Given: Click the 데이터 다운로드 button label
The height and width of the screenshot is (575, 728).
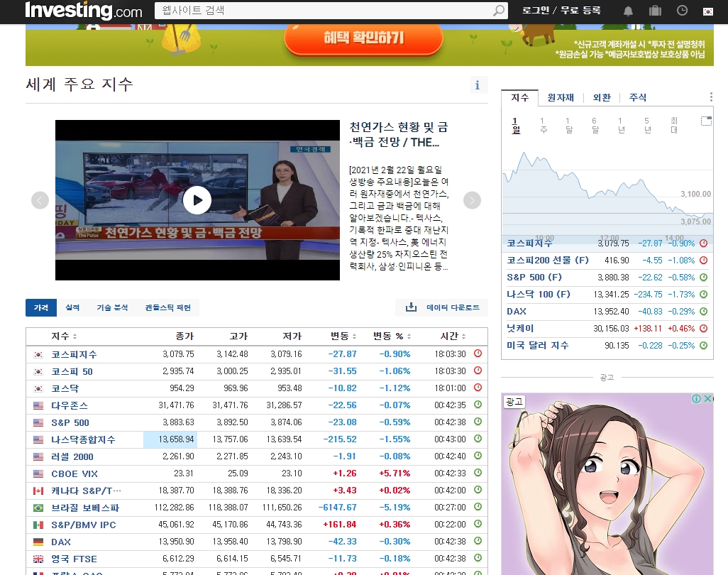Looking at the screenshot, I should click(453, 307).
